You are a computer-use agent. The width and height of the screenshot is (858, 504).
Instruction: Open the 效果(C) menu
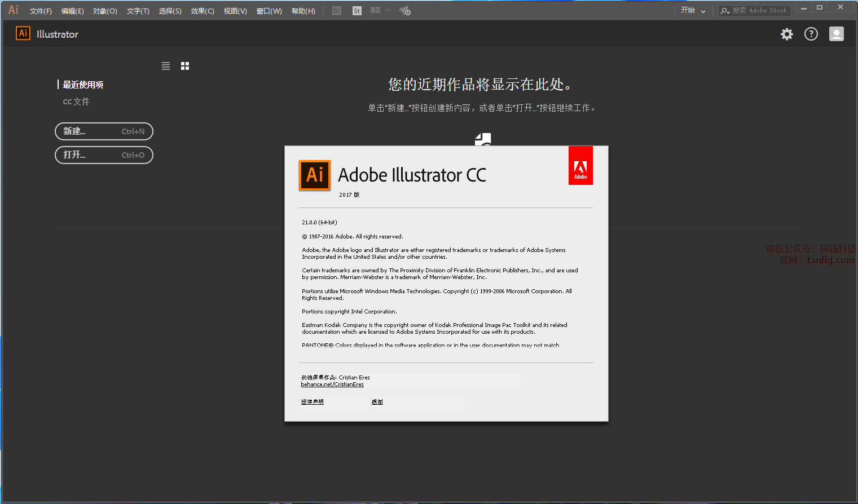pyautogui.click(x=203, y=11)
